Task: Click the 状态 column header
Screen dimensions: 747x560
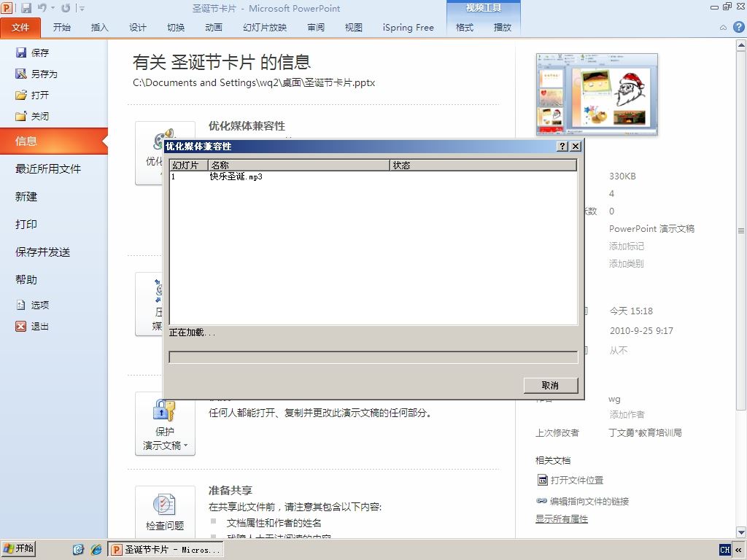Action: tap(484, 166)
